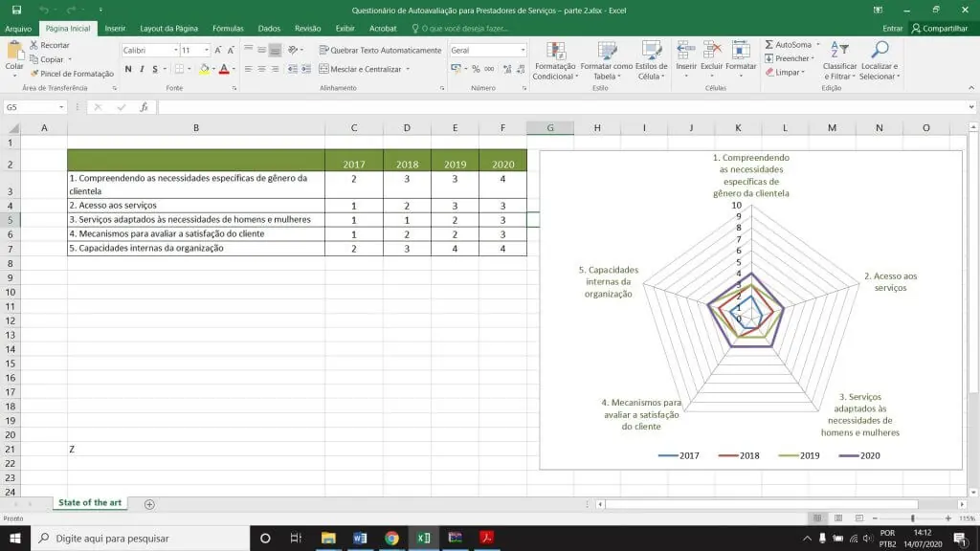The image size is (980, 551).
Task: Click the Entrar sign-in link
Action: coord(892,29)
